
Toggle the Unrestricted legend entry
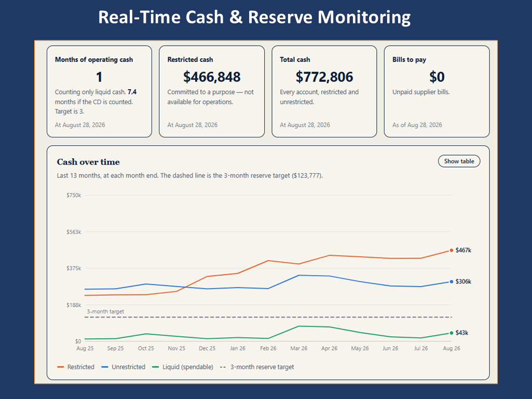[124, 367]
